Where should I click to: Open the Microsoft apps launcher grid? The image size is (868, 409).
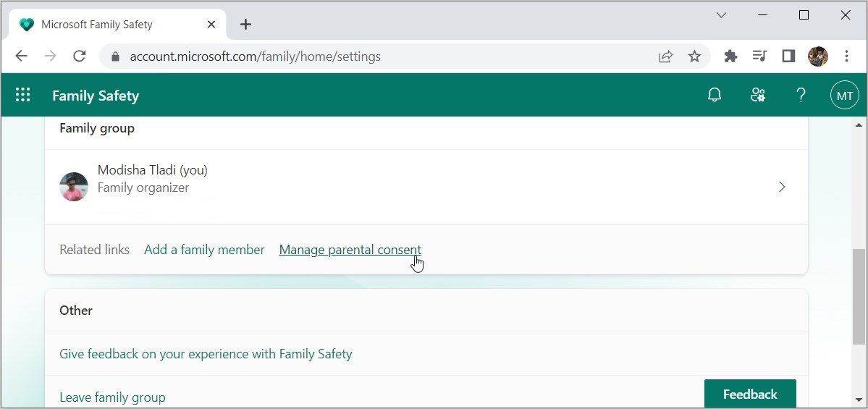click(22, 96)
